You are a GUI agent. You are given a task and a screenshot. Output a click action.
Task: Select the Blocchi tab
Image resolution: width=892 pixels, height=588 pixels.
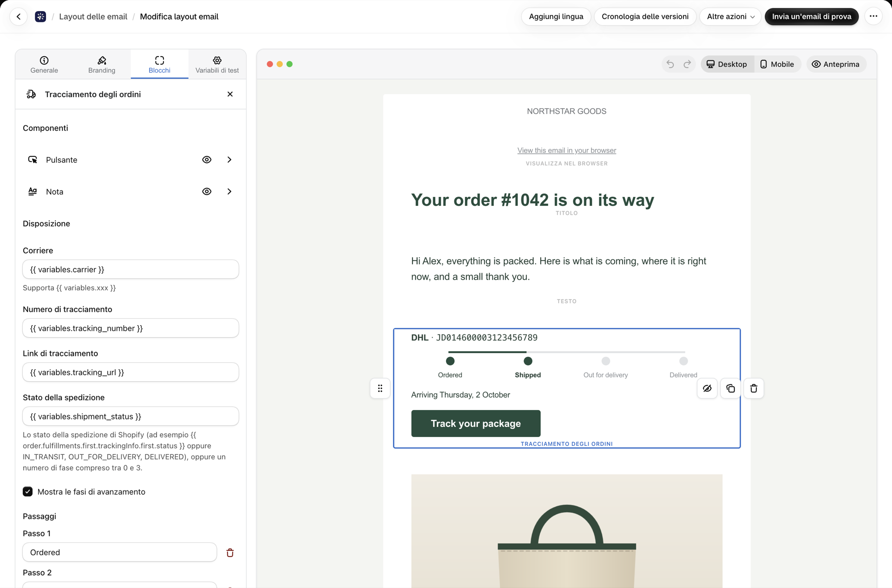pos(159,64)
